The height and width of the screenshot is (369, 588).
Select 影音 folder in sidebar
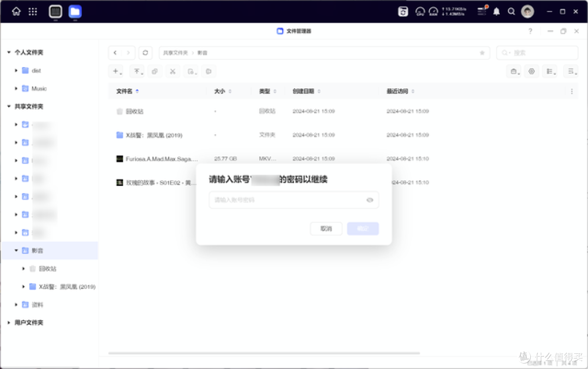click(x=50, y=250)
